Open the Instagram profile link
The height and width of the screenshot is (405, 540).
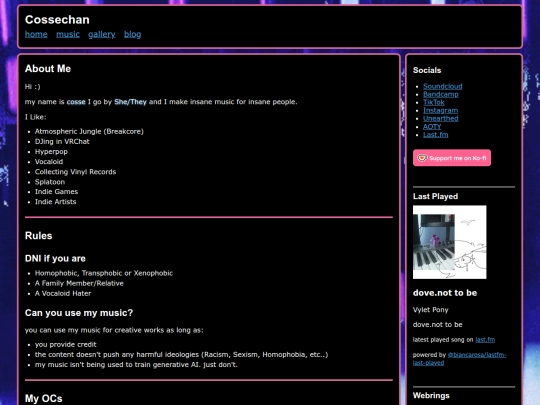tap(440, 110)
